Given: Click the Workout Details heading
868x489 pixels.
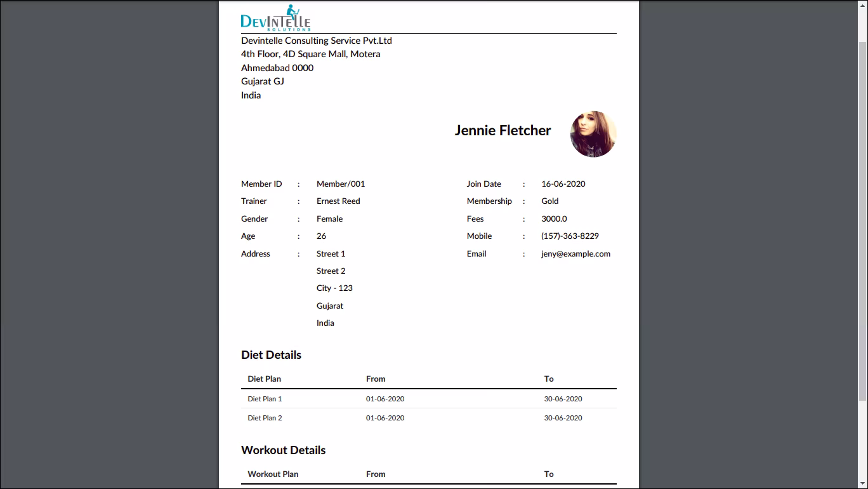Looking at the screenshot, I should coord(283,450).
